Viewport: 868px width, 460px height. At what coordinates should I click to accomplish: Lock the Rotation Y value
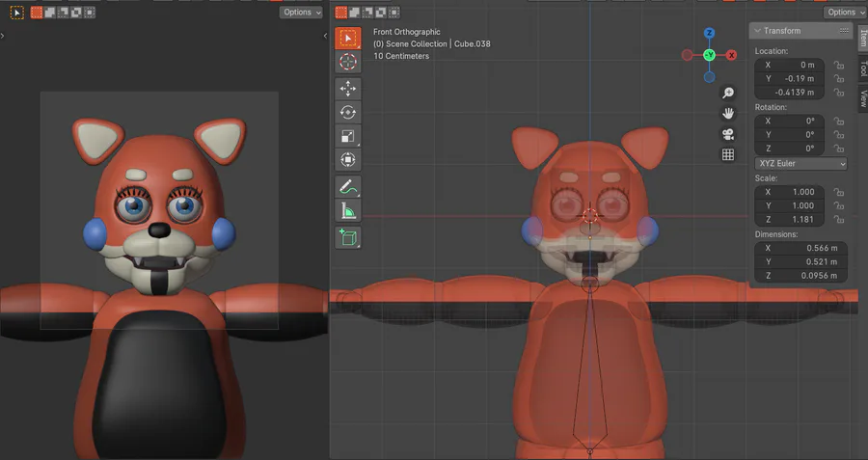coord(839,134)
